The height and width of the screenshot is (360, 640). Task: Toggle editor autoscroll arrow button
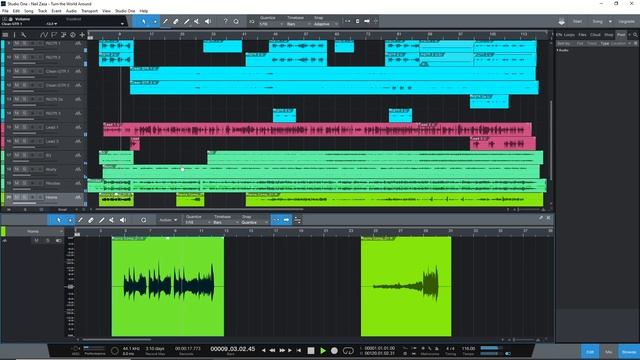pos(287,220)
